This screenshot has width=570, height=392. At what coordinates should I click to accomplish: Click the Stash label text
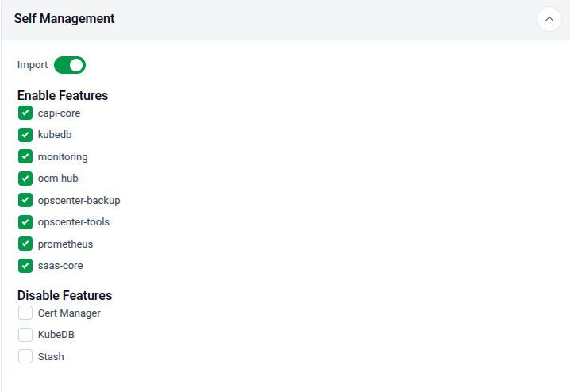(x=51, y=357)
